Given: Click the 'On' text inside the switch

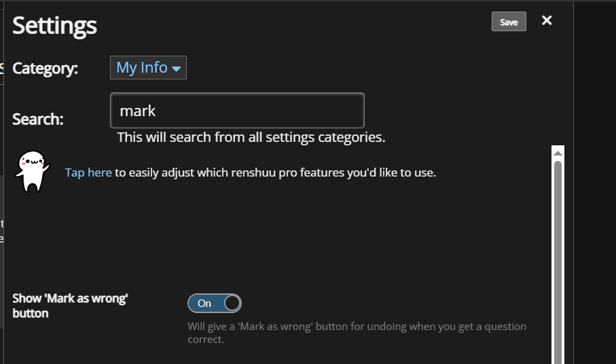Looking at the screenshot, I should coord(204,303).
